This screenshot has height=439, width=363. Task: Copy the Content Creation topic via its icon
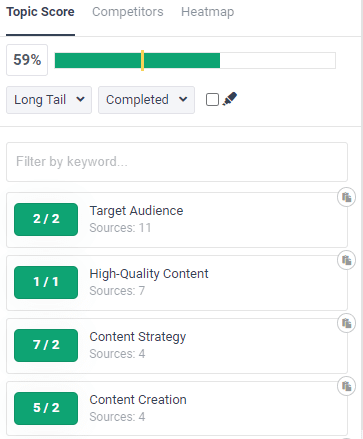(346, 386)
